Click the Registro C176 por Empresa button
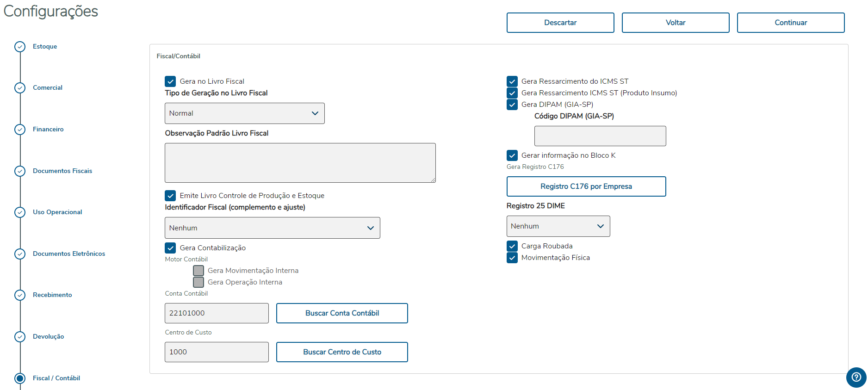The image size is (868, 390). (x=586, y=186)
